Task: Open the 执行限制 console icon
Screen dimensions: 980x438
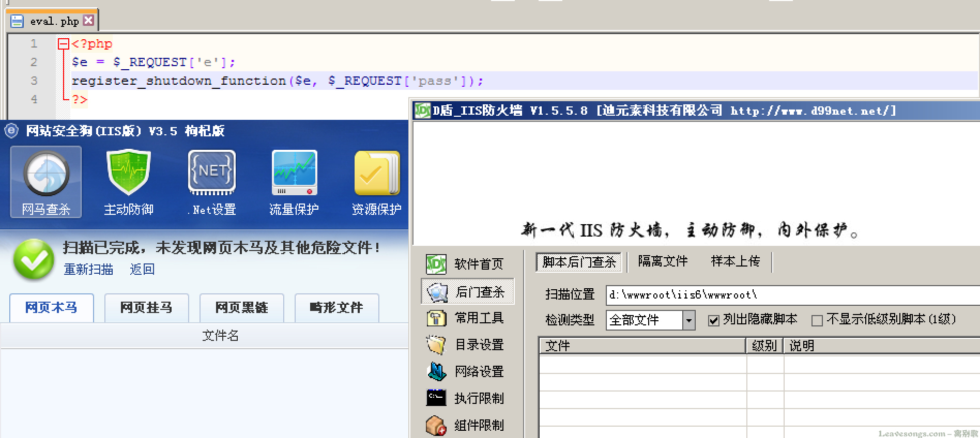Action: pyautogui.click(x=436, y=398)
